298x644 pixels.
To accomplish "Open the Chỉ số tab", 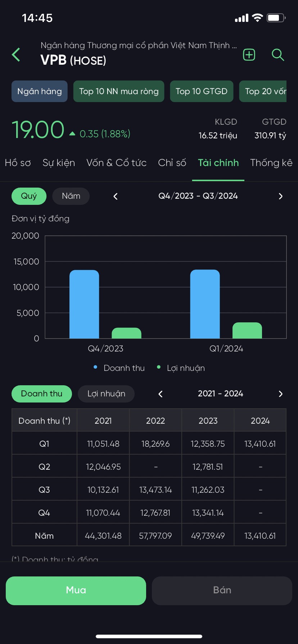I will pos(172,163).
